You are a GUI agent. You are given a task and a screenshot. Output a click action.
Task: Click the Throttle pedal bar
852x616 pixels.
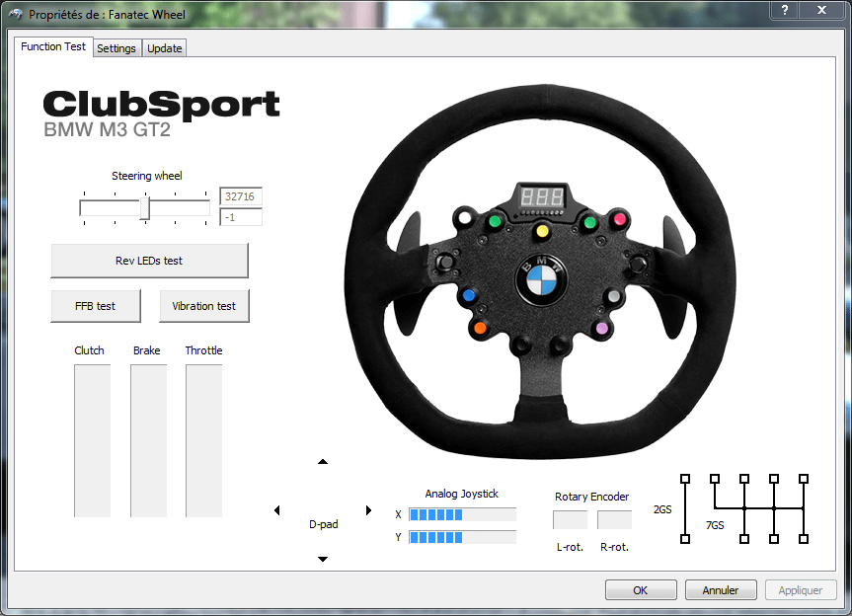(x=203, y=440)
